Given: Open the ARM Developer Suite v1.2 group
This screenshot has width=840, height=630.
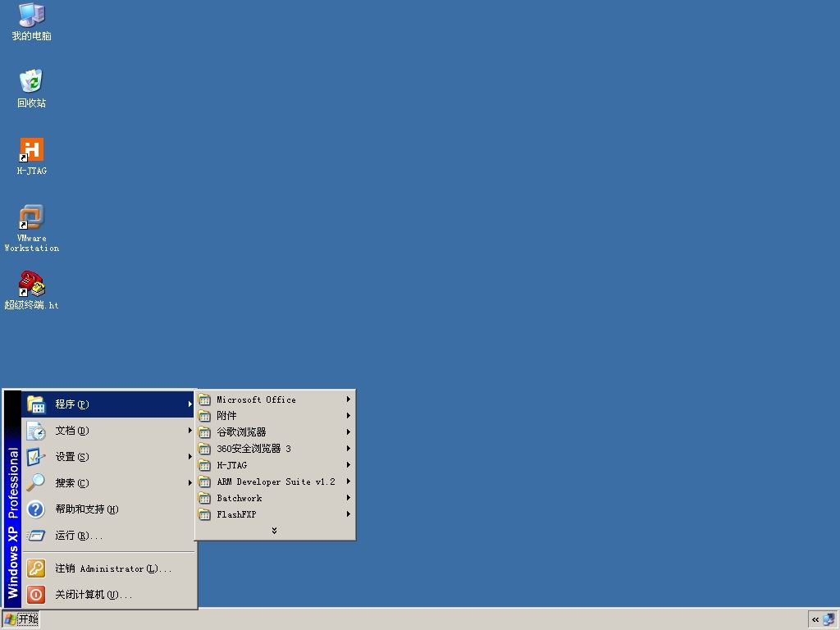Looking at the screenshot, I should coord(275,482).
